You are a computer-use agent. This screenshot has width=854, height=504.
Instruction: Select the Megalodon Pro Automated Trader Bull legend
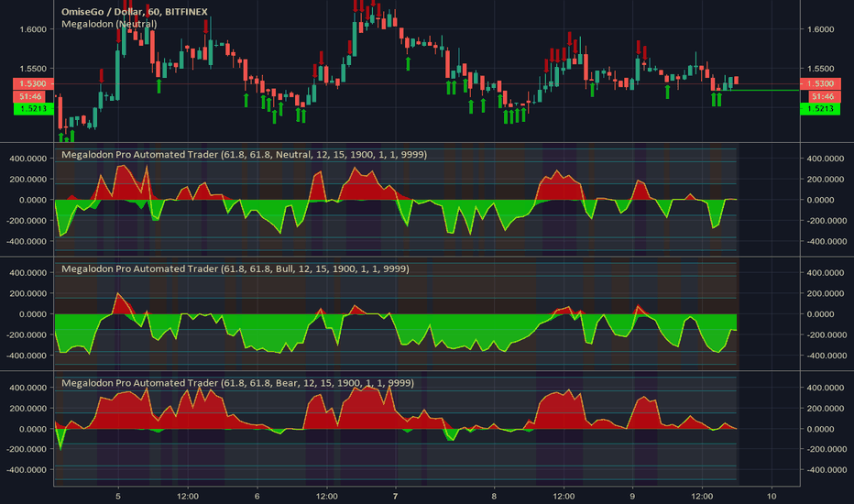tap(235, 268)
